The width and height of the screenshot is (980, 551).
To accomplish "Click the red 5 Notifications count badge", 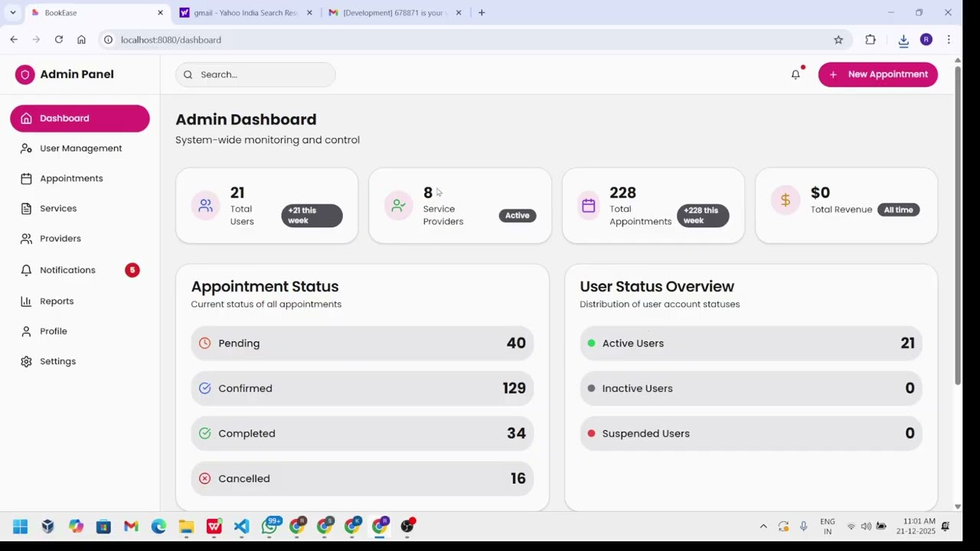I will [x=132, y=270].
